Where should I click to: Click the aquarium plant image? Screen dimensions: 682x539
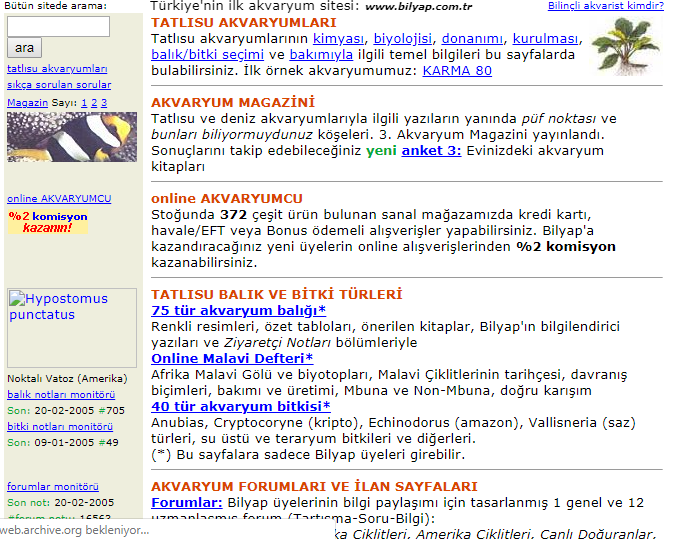[x=626, y=46]
